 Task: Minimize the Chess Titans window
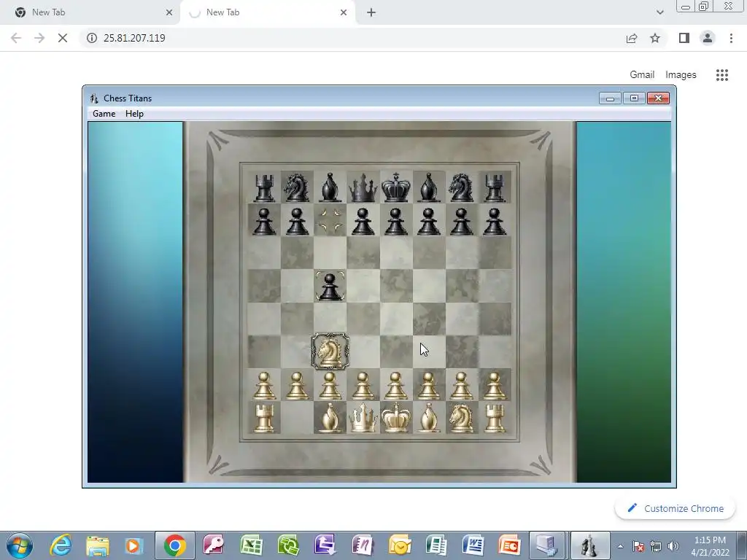click(611, 98)
